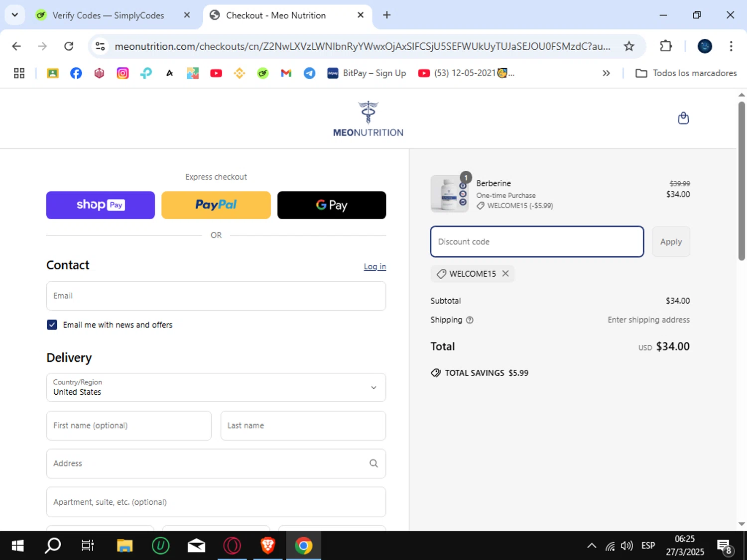
Task: Select the Checkout - Meo Nutrition tab
Action: [276, 15]
